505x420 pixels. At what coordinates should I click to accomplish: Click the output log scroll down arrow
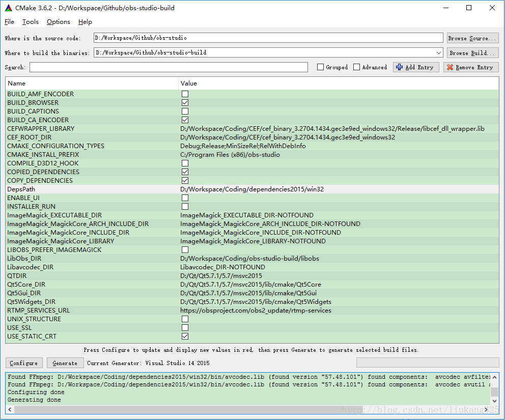494,401
